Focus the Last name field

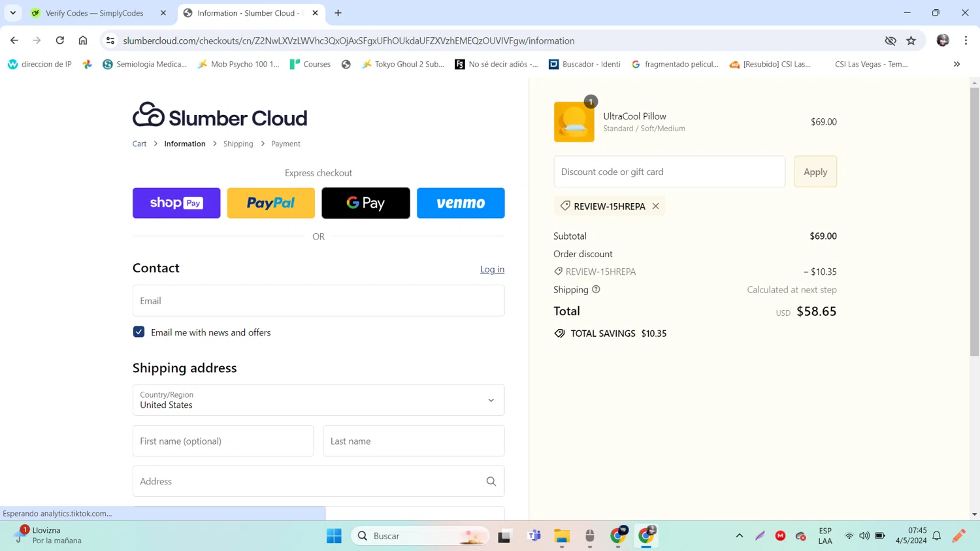point(414,441)
